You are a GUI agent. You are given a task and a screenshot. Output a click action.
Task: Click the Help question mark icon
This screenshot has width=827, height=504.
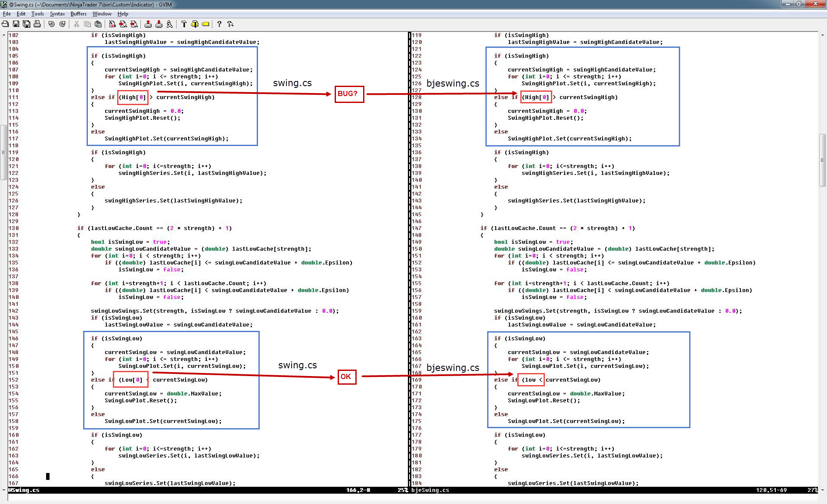(219, 24)
